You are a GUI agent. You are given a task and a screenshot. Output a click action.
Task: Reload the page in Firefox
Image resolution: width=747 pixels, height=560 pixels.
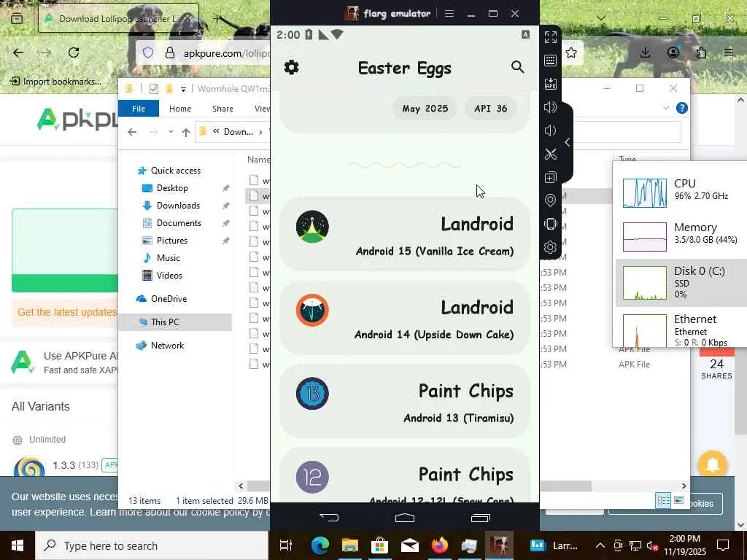[74, 52]
